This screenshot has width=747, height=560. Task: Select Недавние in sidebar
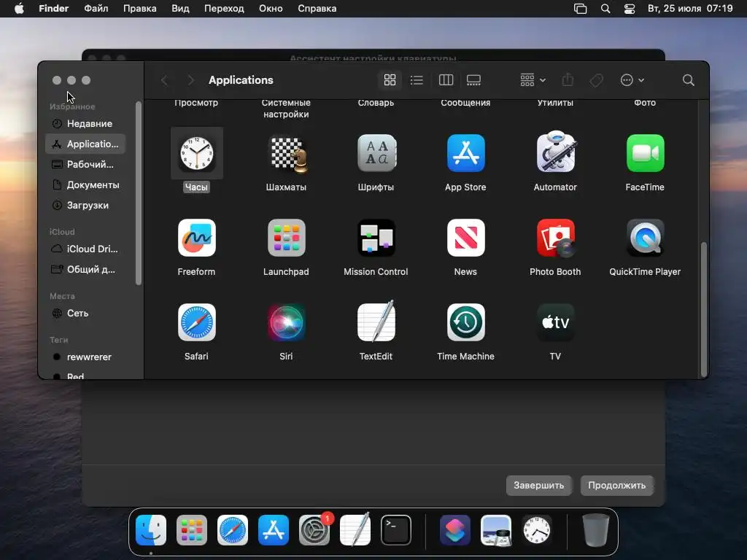tap(86, 124)
